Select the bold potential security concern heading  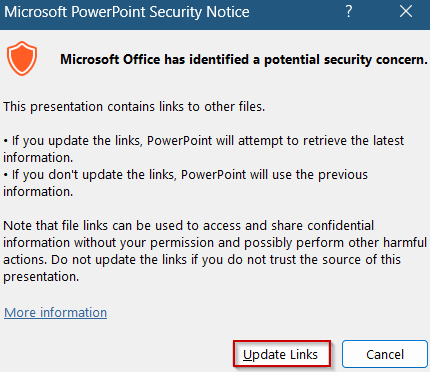244,59
